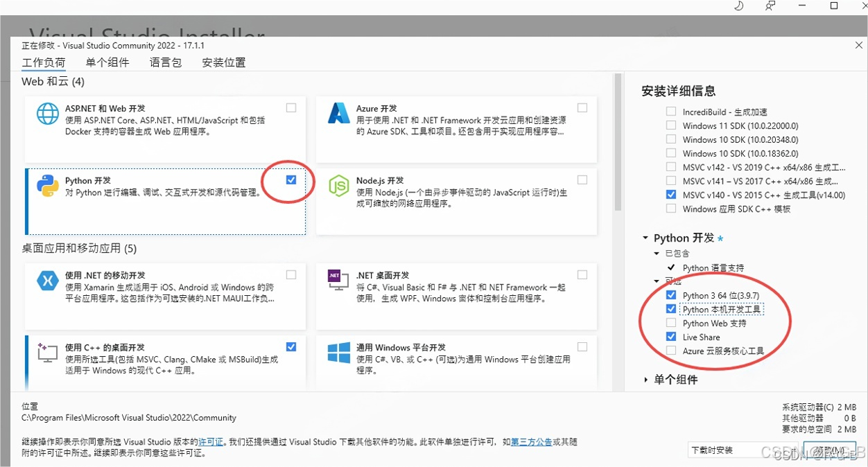Click the C++ 桌面开发 monitor icon
This screenshot has width=868, height=467.
click(x=46, y=353)
